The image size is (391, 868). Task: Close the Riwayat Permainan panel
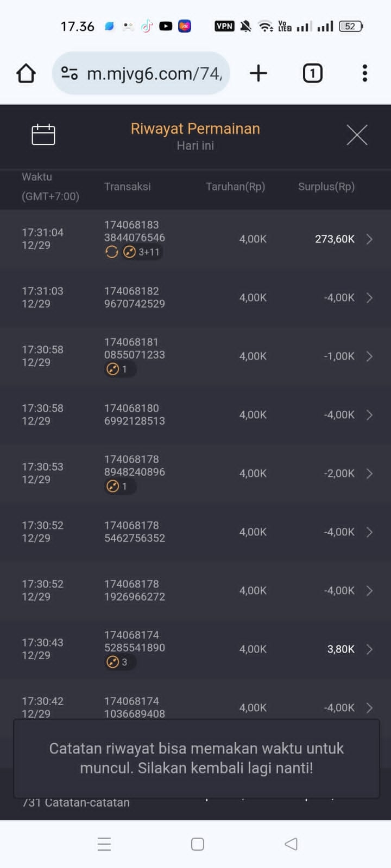[357, 135]
